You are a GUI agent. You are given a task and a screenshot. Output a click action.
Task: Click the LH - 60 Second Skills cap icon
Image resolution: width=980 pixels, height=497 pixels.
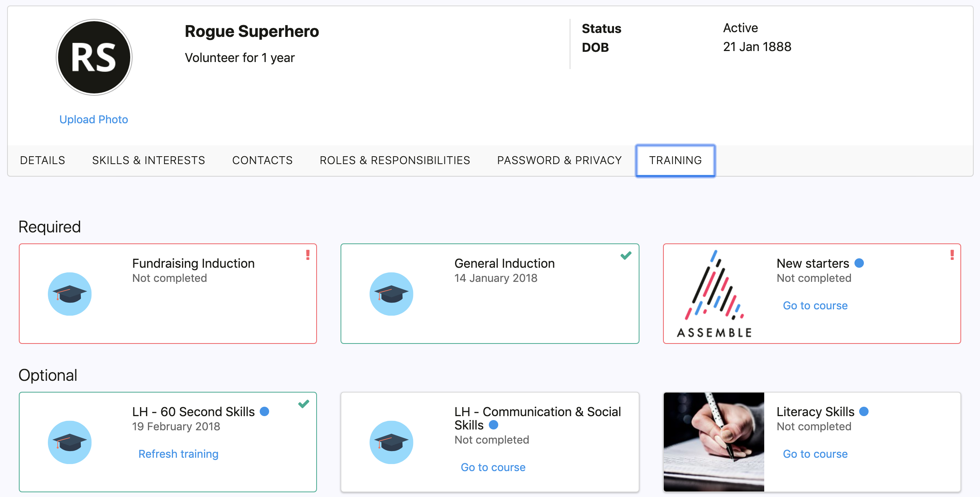point(70,442)
